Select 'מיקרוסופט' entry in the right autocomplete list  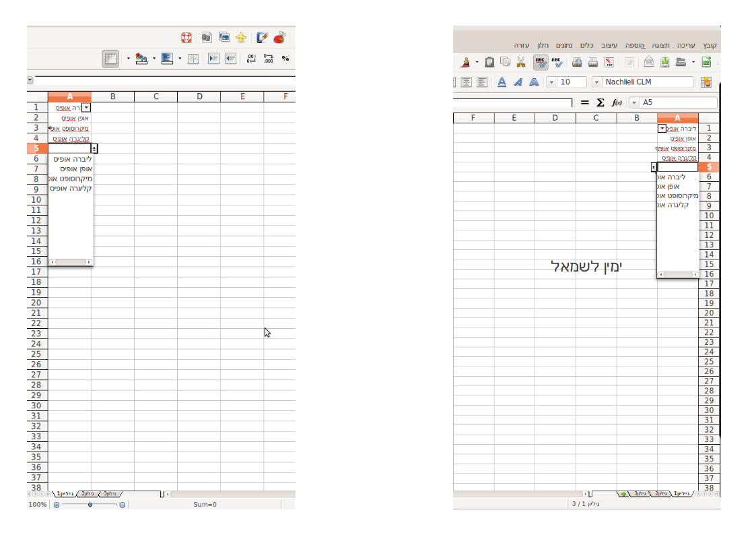(x=677, y=195)
